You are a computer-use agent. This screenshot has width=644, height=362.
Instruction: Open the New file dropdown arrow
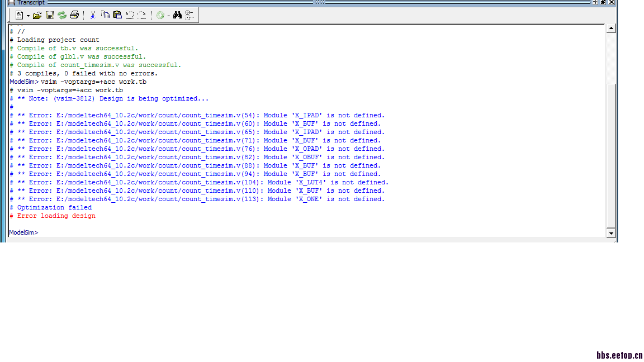pyautogui.click(x=28, y=16)
